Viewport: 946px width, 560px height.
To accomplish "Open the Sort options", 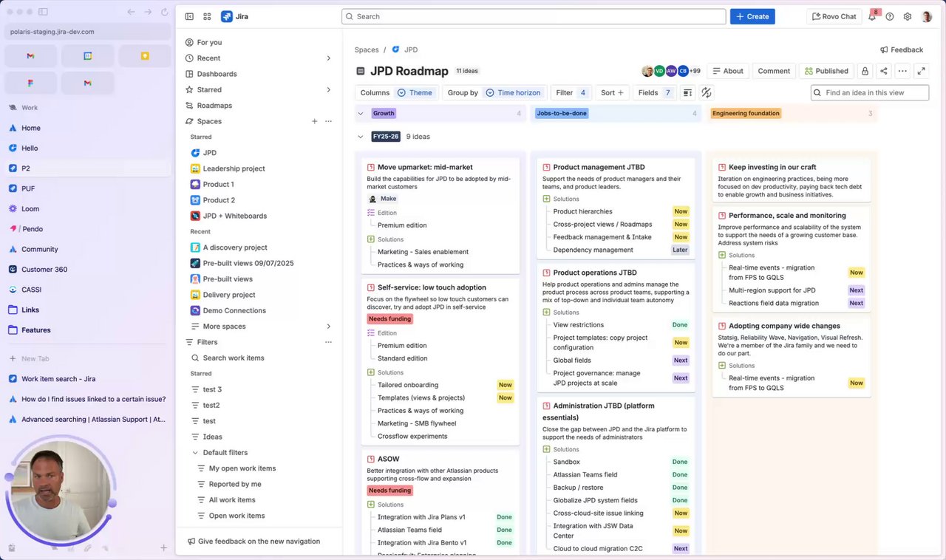I will pyautogui.click(x=612, y=92).
